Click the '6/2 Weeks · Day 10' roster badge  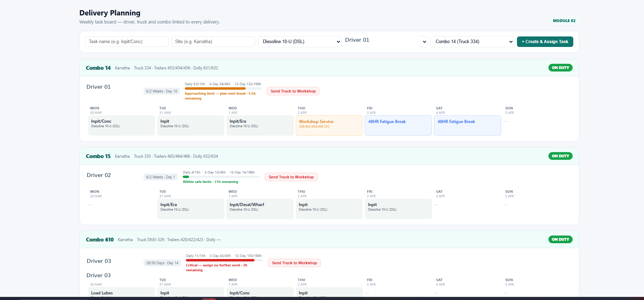tap(162, 91)
